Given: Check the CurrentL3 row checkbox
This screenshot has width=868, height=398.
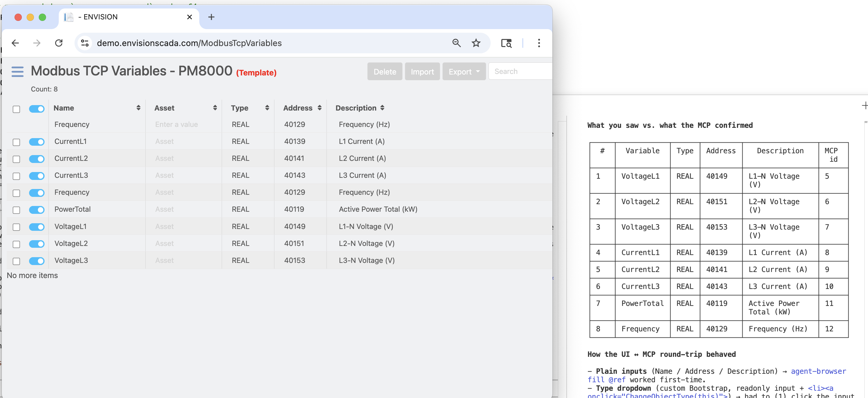Looking at the screenshot, I should coord(16,176).
